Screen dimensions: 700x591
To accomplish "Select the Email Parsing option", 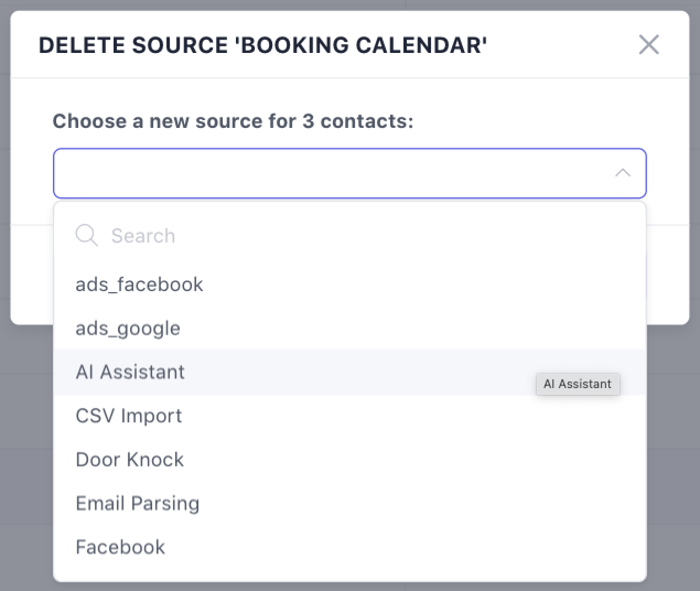I will click(137, 503).
